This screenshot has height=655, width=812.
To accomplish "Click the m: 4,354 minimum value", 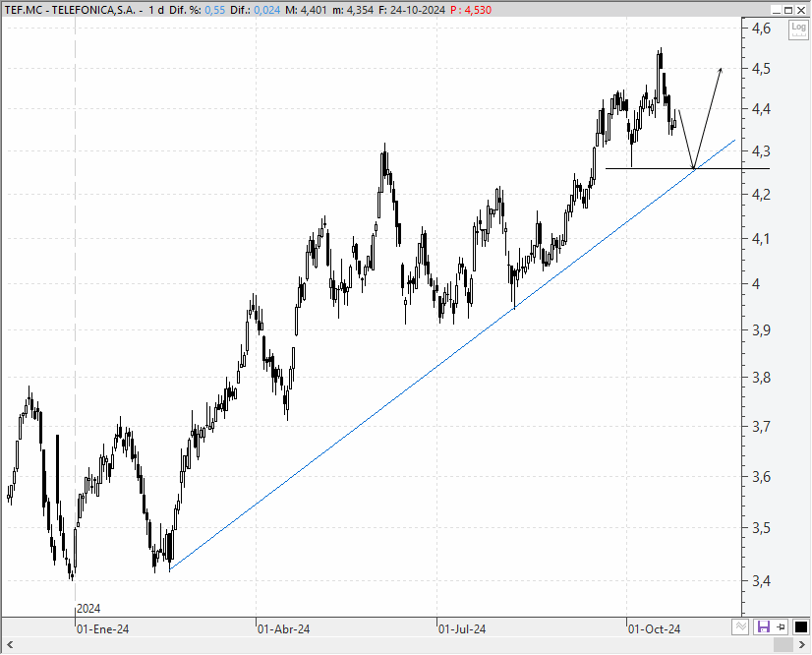I will point(353,10).
